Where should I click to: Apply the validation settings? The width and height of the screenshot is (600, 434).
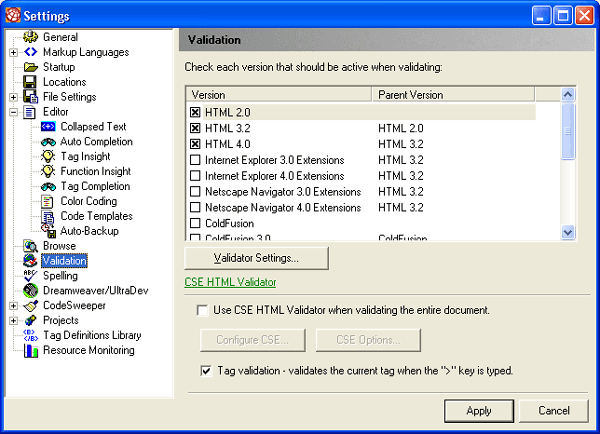point(479,411)
